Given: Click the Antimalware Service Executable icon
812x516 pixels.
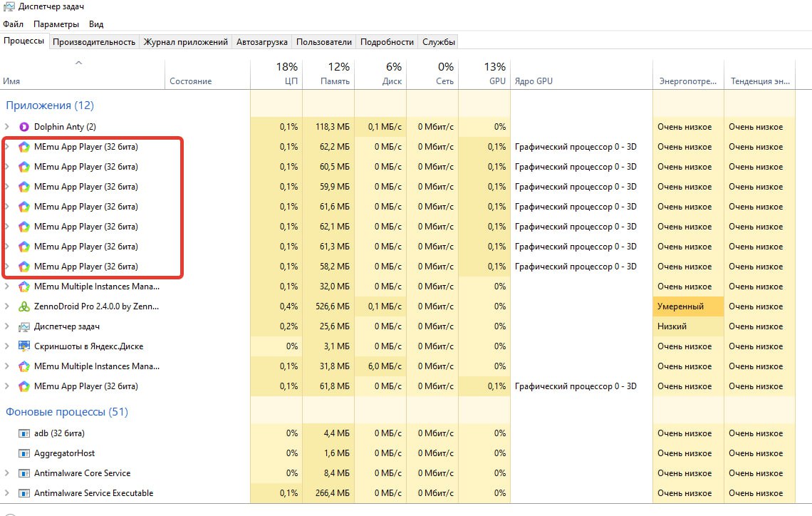Looking at the screenshot, I should tap(24, 493).
